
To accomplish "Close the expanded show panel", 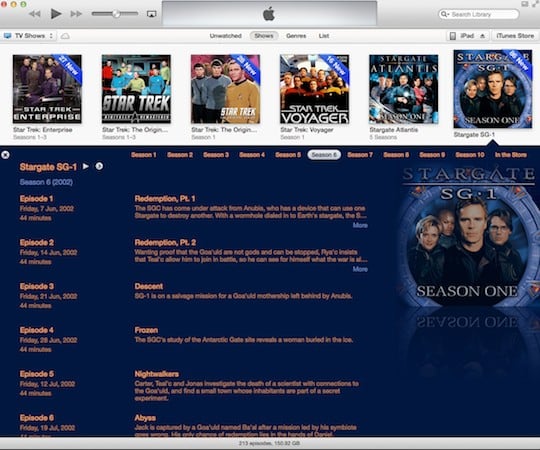I will 5,155.
